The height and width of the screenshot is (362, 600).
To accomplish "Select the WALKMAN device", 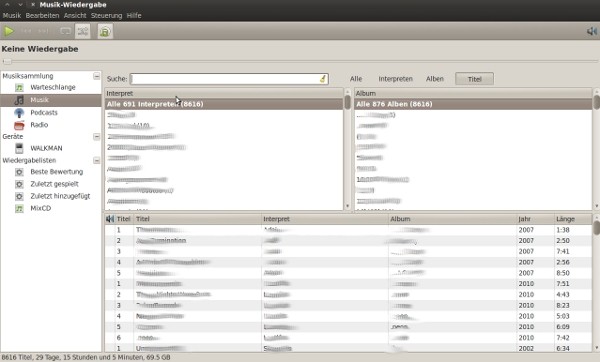I will pos(51,148).
